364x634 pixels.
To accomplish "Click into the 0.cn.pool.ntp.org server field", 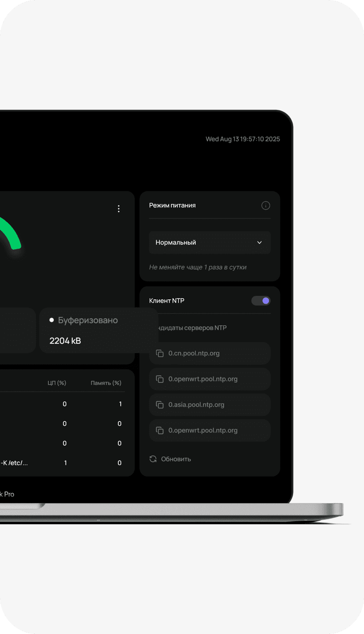I will coord(214,353).
